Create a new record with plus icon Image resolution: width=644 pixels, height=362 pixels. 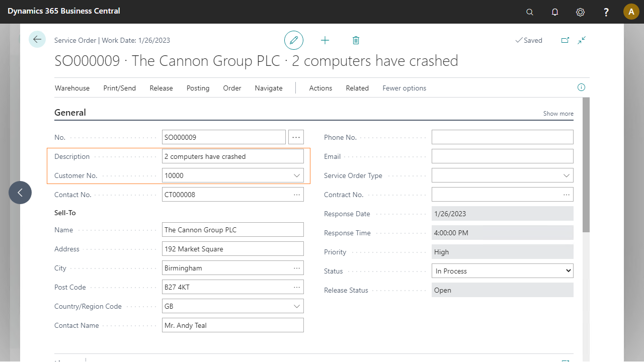(x=325, y=40)
